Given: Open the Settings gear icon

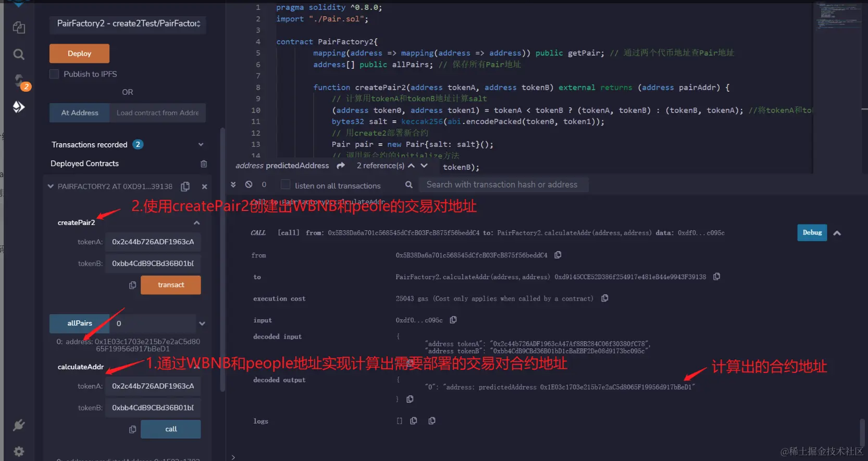Looking at the screenshot, I should [x=19, y=451].
